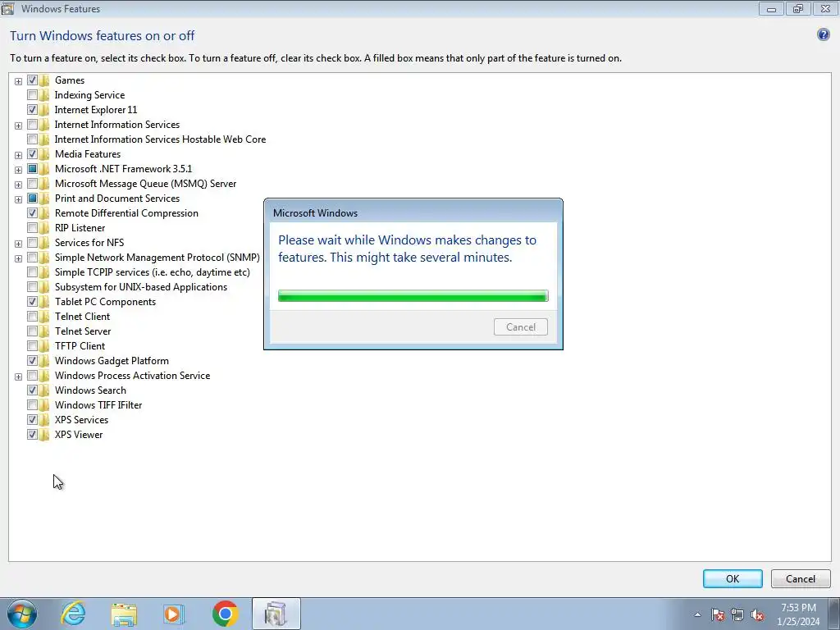The image size is (840, 630).
Task: Click the Internet Explorer 11 folder icon
Action: [44, 110]
